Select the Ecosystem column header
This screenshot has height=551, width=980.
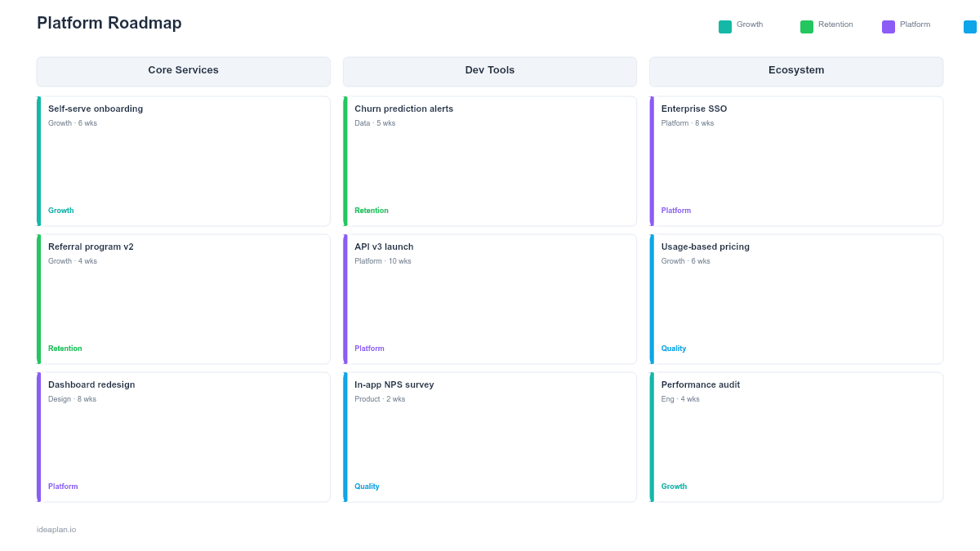coord(796,71)
